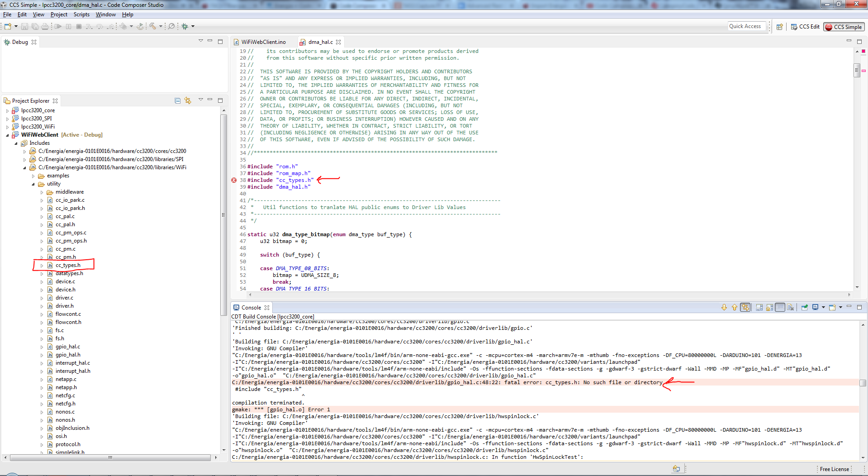Click the Save icon in main toolbar
Viewport: 868px width, 476px height.
coord(25,26)
